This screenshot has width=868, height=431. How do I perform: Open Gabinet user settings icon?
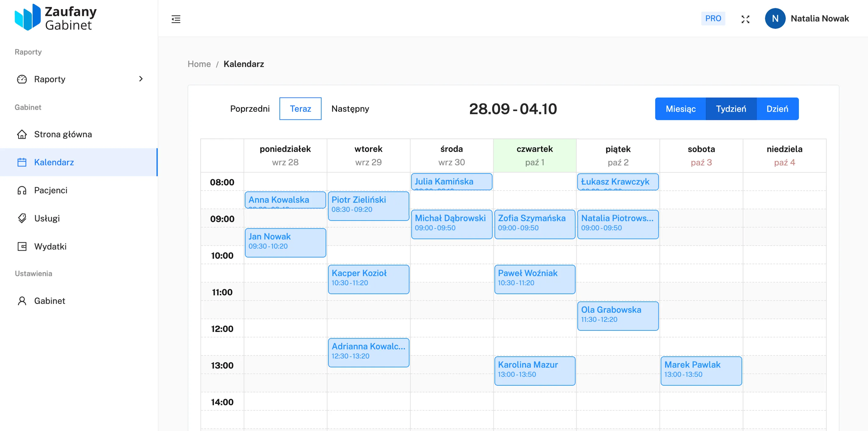click(22, 301)
